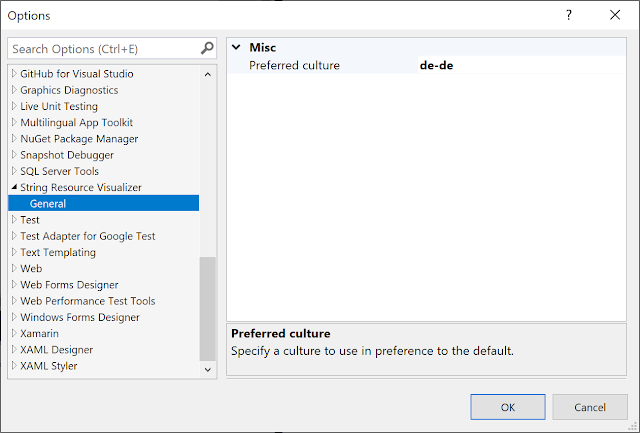Expand Xamarin node arrow
Image resolution: width=640 pixels, height=433 pixels.
point(14,333)
